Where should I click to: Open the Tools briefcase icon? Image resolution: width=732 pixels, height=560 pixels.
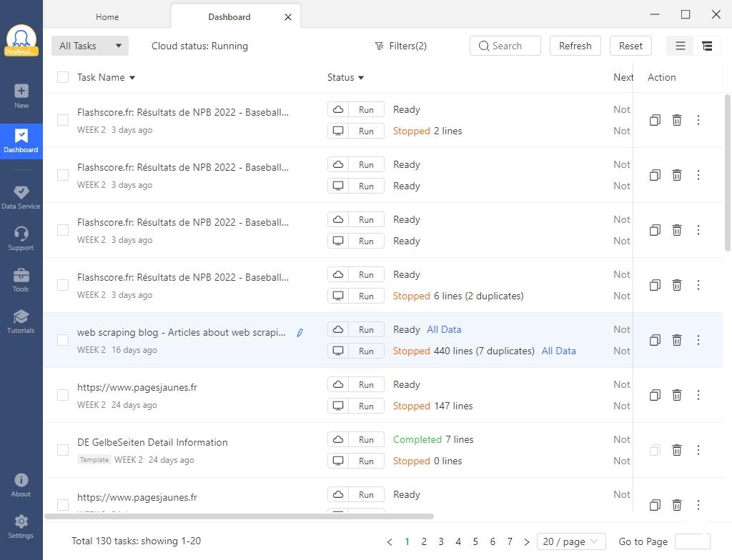(21, 280)
